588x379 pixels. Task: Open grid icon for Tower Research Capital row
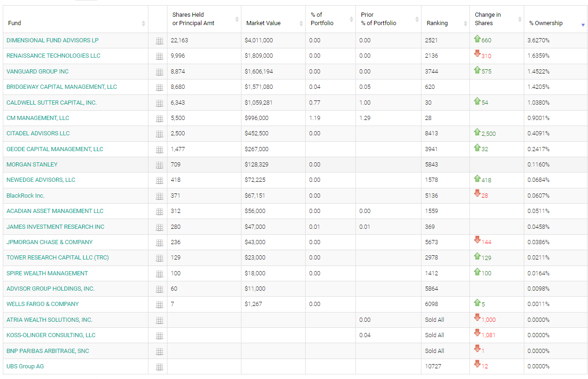pos(160,258)
